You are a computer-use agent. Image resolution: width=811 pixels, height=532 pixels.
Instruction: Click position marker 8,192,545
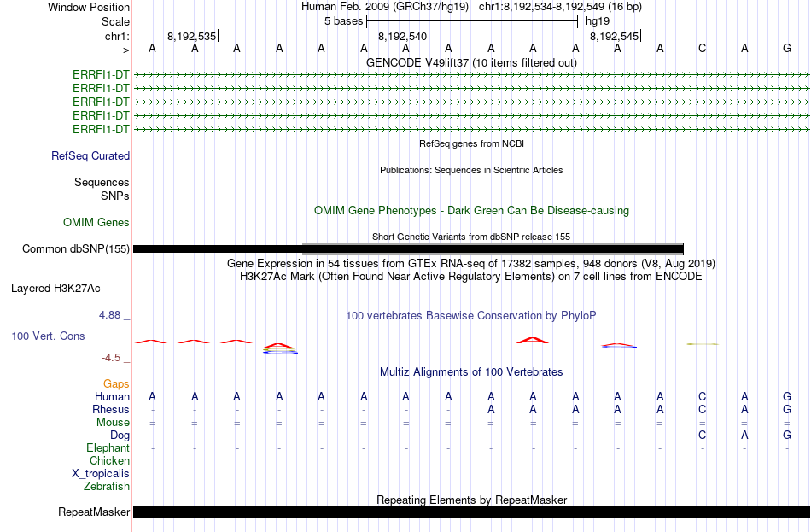(615, 36)
